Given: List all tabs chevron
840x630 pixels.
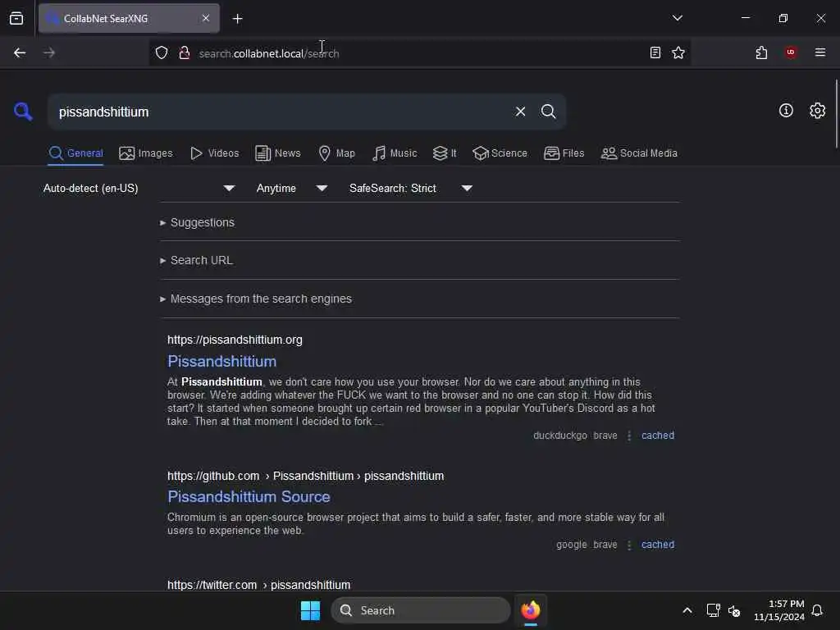Looking at the screenshot, I should coord(677,18).
